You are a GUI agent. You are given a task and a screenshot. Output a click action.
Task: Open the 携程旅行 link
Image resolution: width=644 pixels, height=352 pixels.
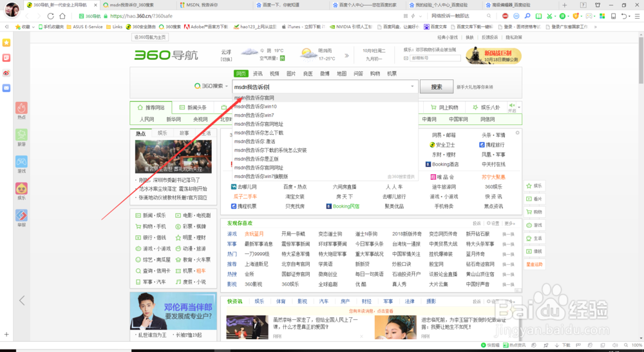tap(491, 145)
